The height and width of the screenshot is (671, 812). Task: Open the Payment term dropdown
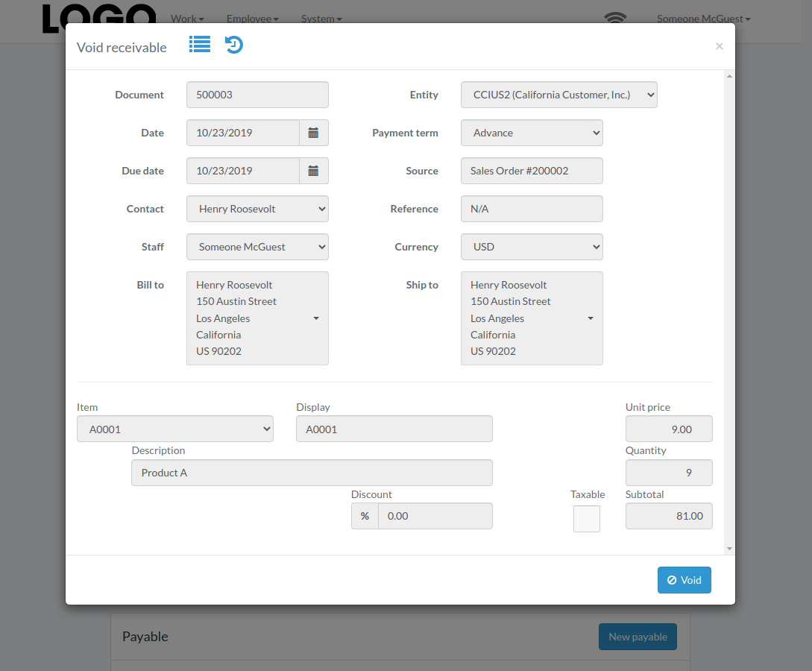532,133
